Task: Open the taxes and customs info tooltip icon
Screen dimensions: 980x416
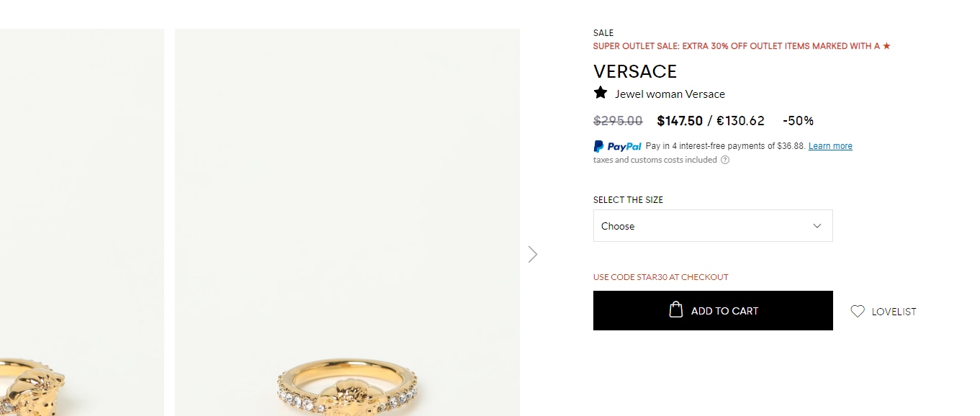Action: tap(725, 160)
